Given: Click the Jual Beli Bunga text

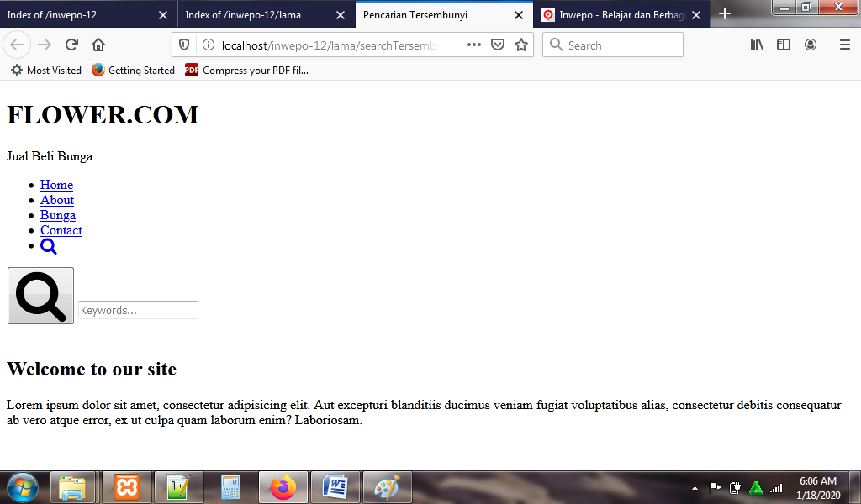Looking at the screenshot, I should point(50,156).
